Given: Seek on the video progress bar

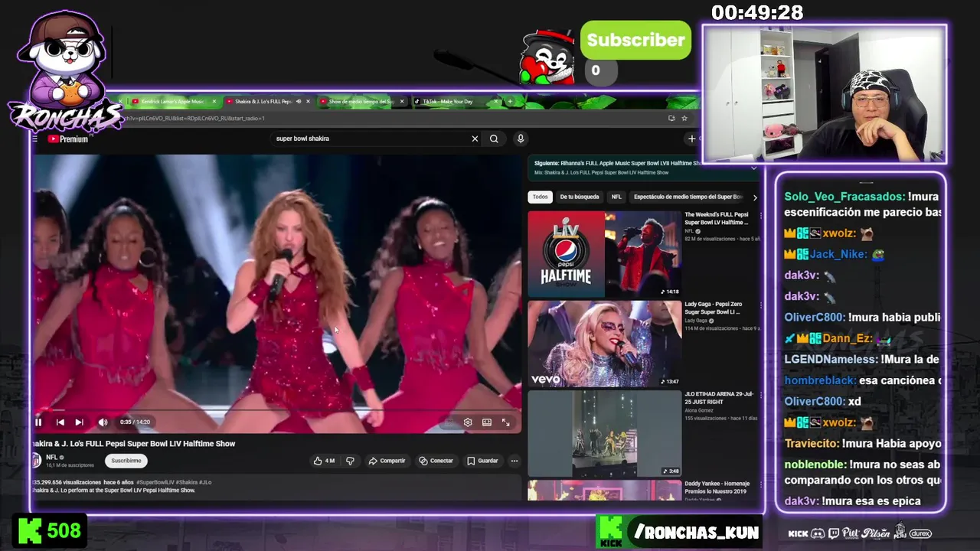Looking at the screenshot, I should 277,410.
